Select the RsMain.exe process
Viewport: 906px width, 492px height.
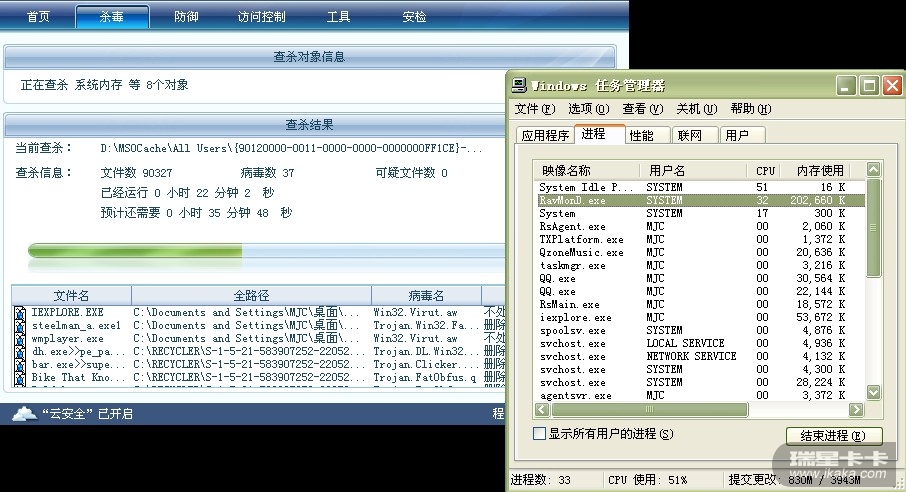700,304
